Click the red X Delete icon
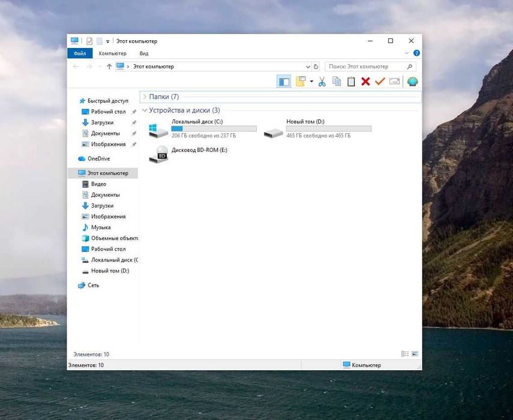This screenshot has height=420, width=513. (365, 82)
